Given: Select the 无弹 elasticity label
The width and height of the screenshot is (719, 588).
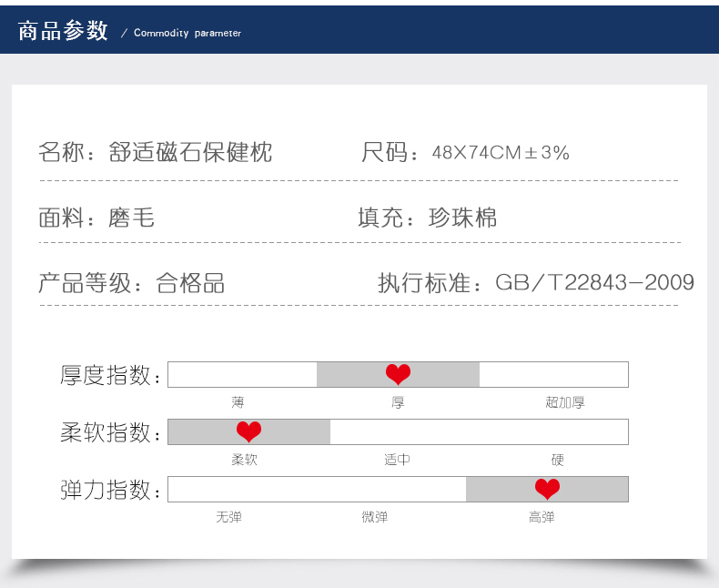Looking at the screenshot, I should pyautogui.click(x=228, y=517).
